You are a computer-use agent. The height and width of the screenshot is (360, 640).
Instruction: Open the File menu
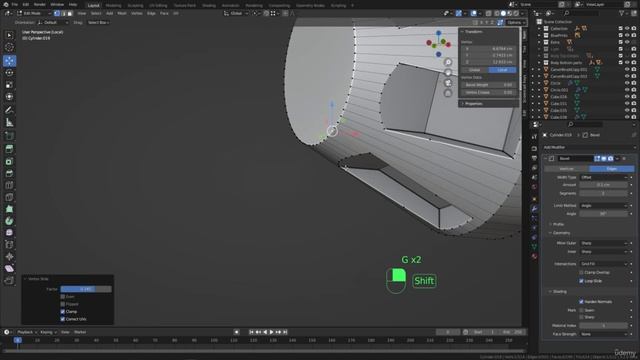(14, 4)
